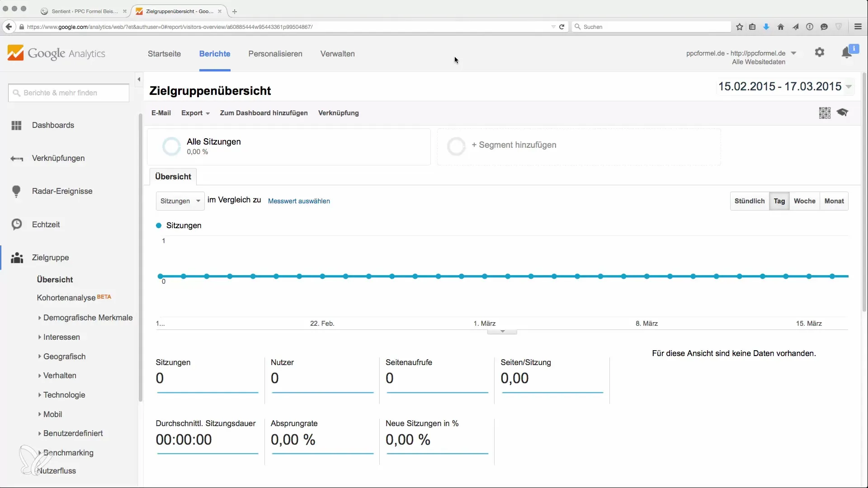Click the Google Analytics logo

pyautogui.click(x=56, y=53)
